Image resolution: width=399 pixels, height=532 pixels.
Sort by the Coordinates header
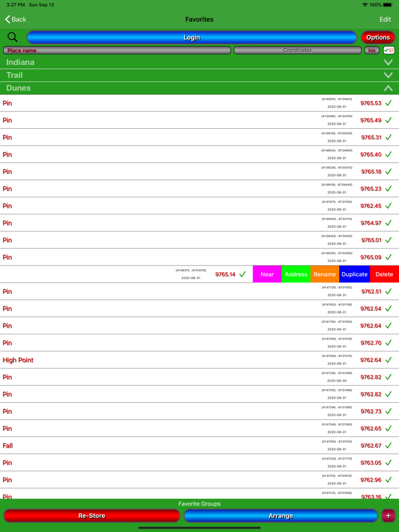pyautogui.click(x=298, y=50)
